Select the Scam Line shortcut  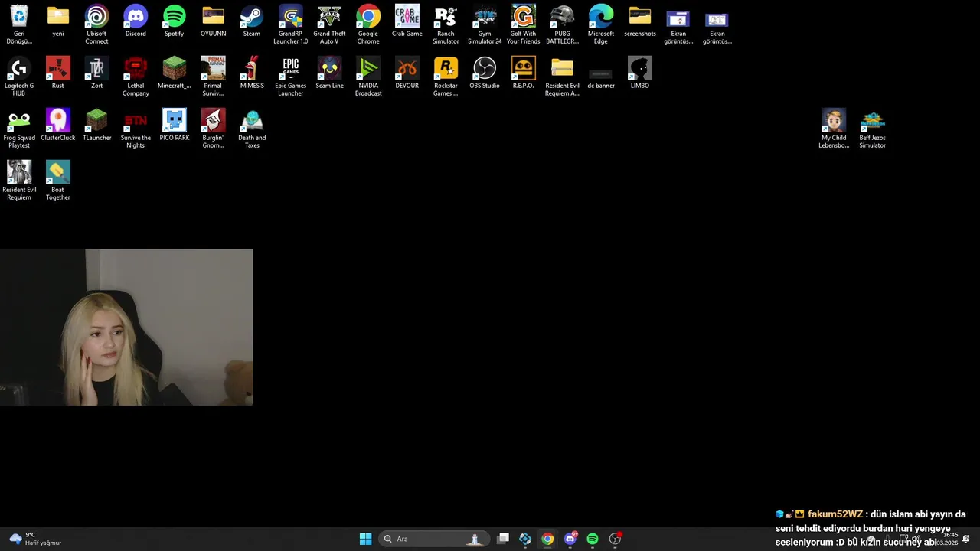[x=329, y=73]
